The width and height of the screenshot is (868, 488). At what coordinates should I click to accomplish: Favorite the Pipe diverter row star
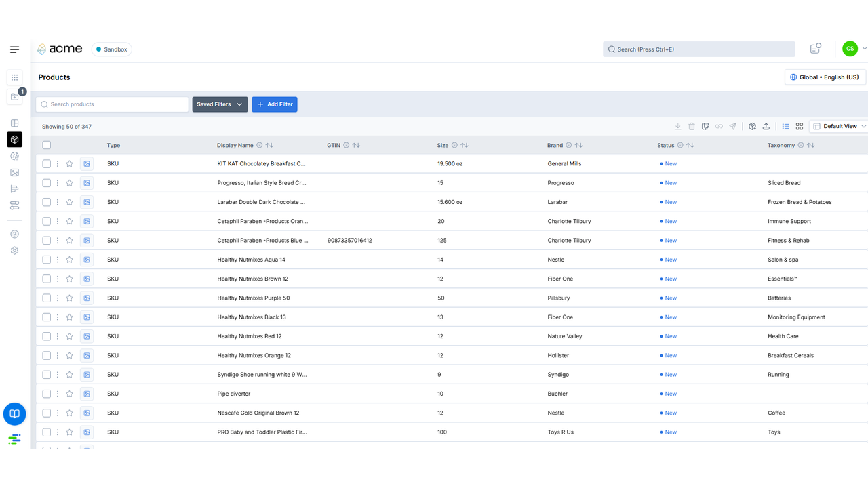pyautogui.click(x=69, y=394)
